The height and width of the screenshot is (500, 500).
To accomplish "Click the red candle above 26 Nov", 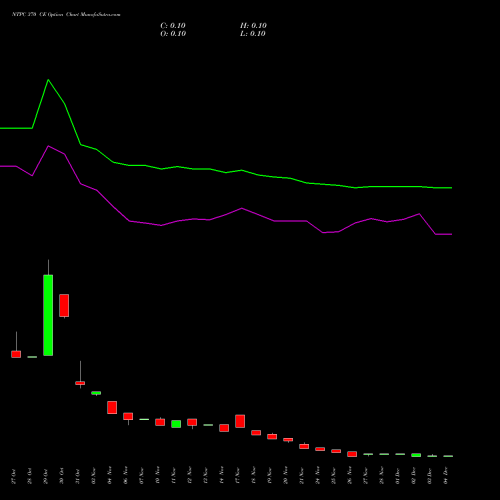I will tap(352, 454).
